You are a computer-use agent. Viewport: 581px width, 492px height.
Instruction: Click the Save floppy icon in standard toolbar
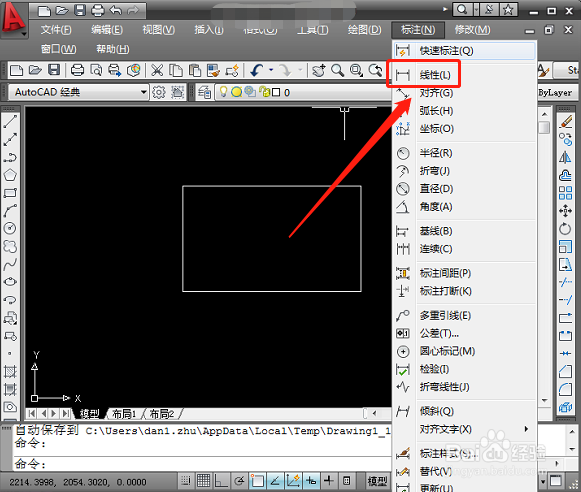click(x=54, y=70)
